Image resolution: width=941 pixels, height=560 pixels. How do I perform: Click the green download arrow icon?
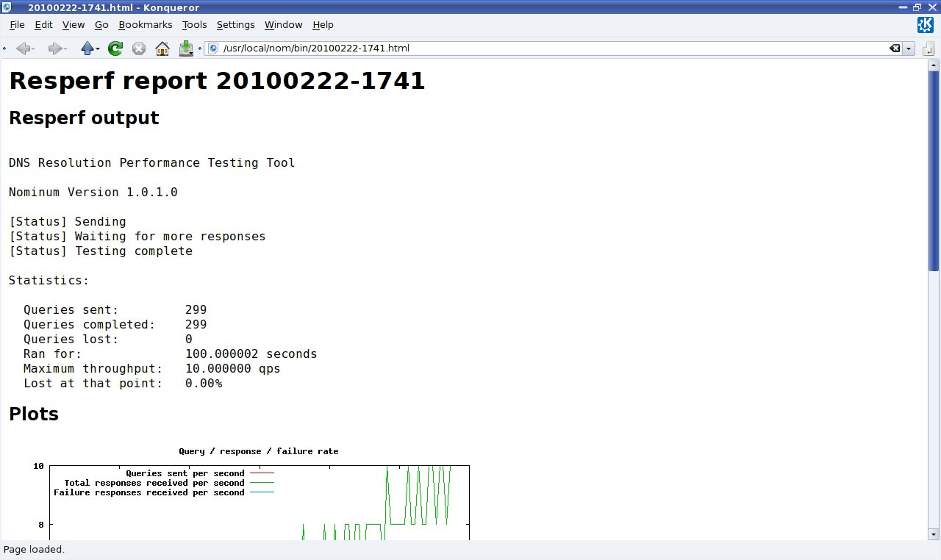[186, 49]
